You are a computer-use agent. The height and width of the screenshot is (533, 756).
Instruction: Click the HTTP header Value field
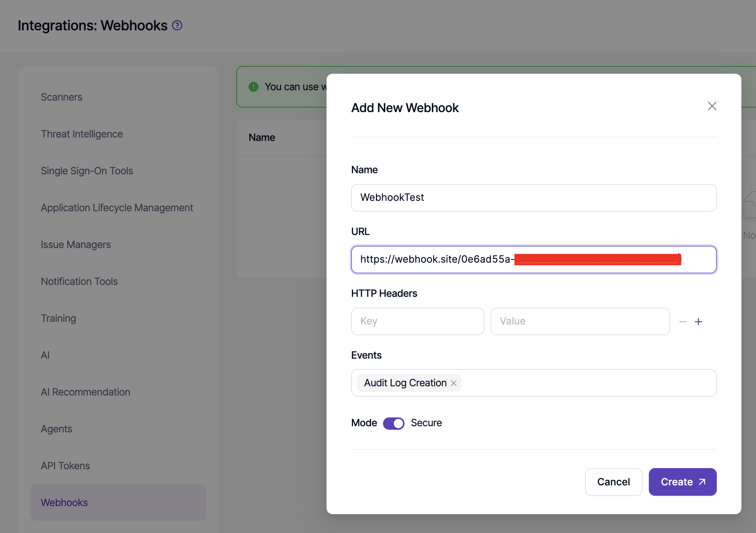click(x=580, y=321)
